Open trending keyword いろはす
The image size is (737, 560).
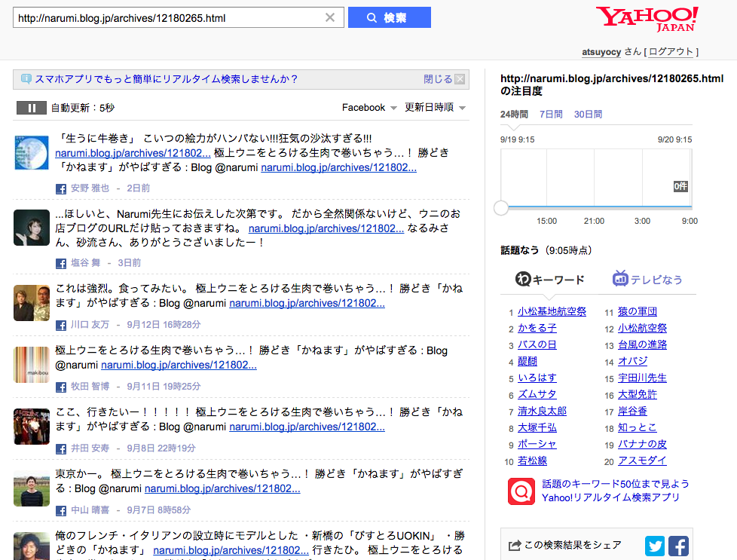[x=537, y=378]
